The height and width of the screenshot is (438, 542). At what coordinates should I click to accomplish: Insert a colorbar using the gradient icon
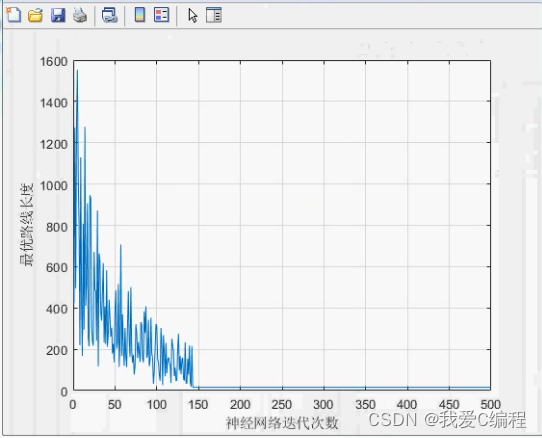pyautogui.click(x=140, y=15)
